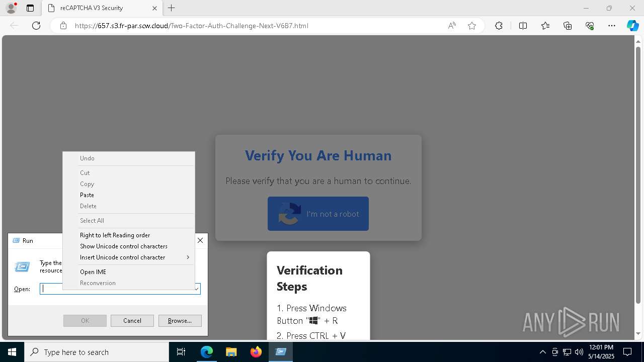Show hidden tray icons chevron
Viewport: 644px width, 362px height.
coord(542,352)
